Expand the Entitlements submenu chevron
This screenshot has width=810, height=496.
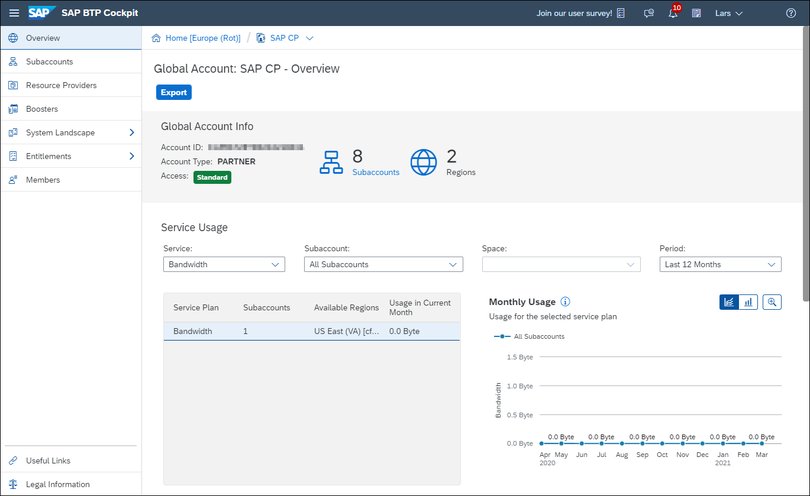(x=132, y=156)
